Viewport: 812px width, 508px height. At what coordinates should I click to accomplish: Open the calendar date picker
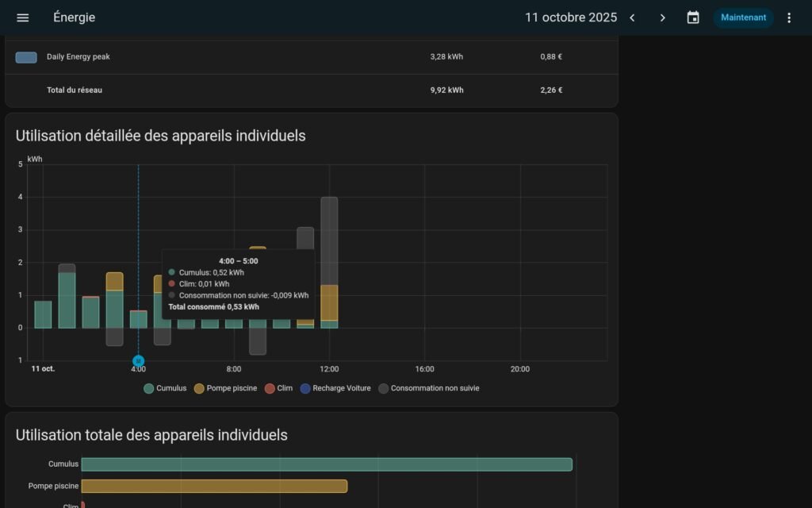coord(693,17)
